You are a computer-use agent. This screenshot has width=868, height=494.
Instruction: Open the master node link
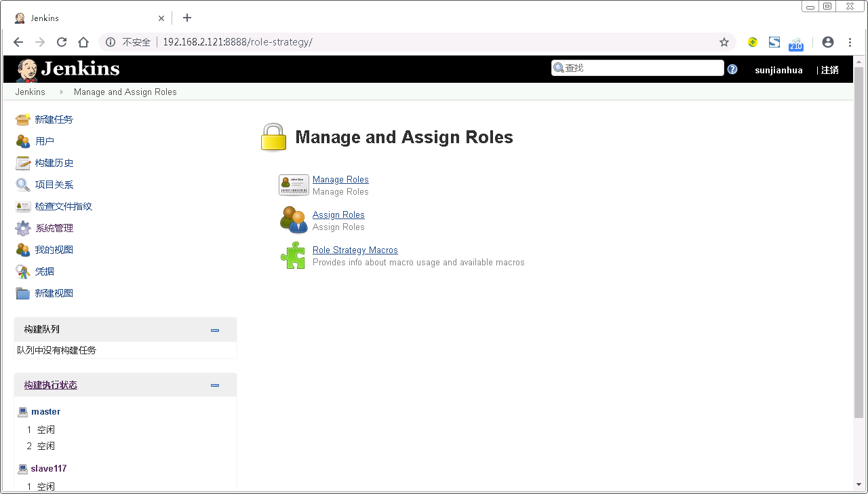45,412
